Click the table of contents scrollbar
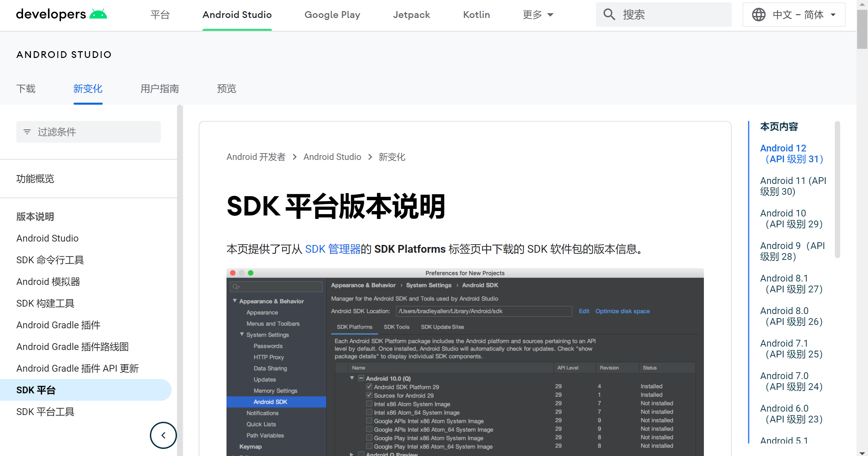The height and width of the screenshot is (456, 868). click(837, 190)
